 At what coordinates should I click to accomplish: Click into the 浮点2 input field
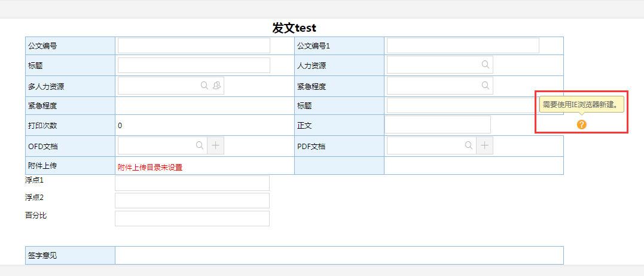pos(192,201)
